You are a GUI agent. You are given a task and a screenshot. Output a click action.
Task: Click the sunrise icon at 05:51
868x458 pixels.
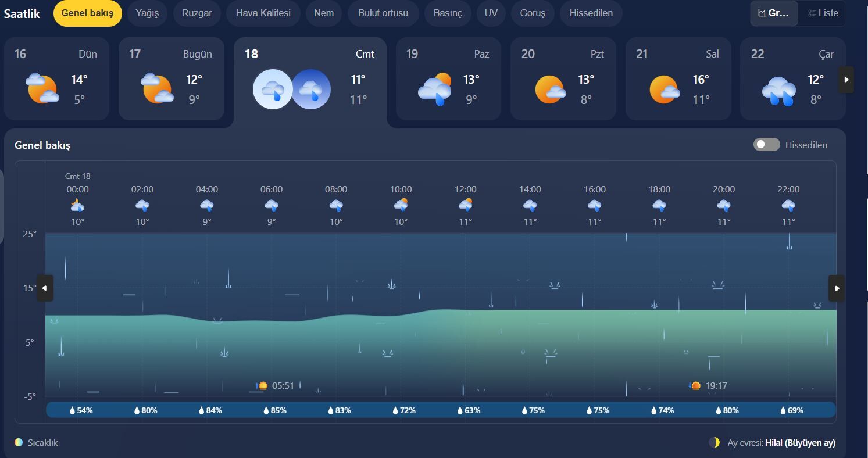262,385
